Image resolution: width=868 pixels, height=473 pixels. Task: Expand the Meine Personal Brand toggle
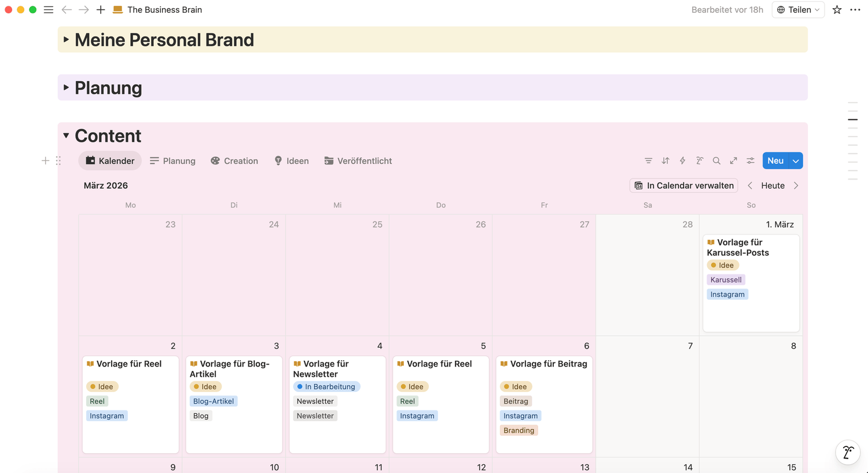point(66,39)
